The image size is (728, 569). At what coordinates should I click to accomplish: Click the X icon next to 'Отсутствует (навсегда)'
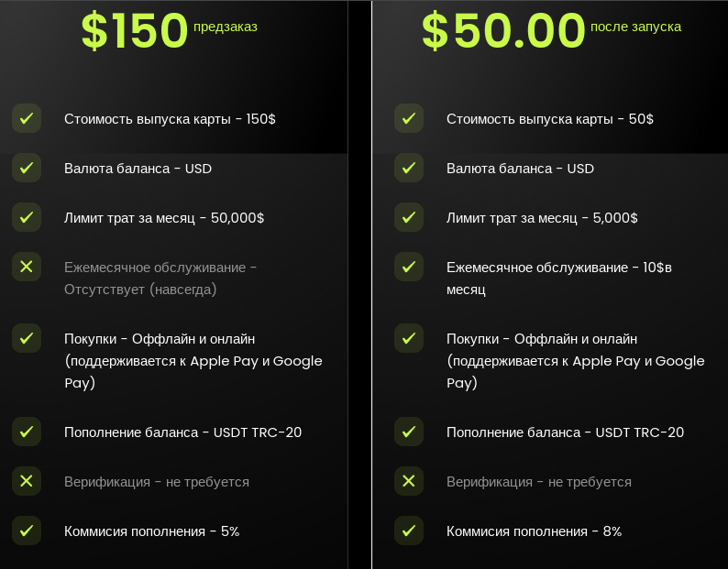[27, 267]
